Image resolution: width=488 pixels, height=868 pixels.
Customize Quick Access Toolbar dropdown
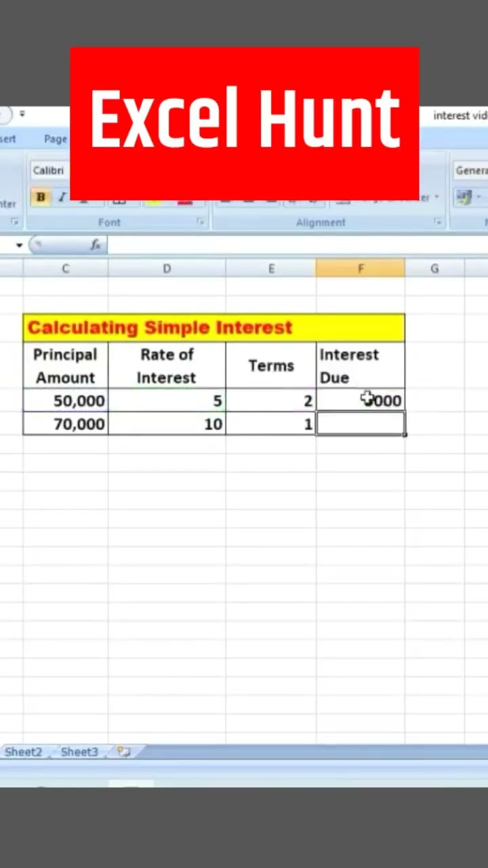[22, 114]
